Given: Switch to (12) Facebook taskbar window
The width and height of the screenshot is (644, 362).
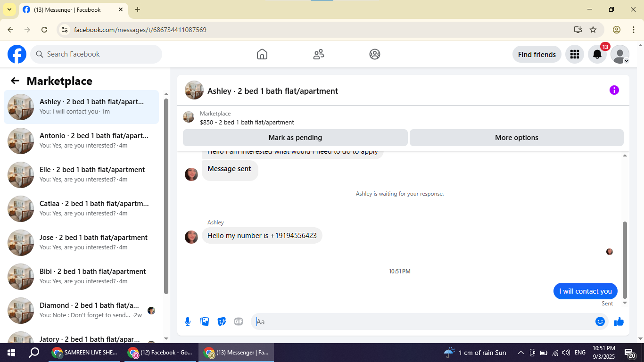Looking at the screenshot, I should 160,353.
